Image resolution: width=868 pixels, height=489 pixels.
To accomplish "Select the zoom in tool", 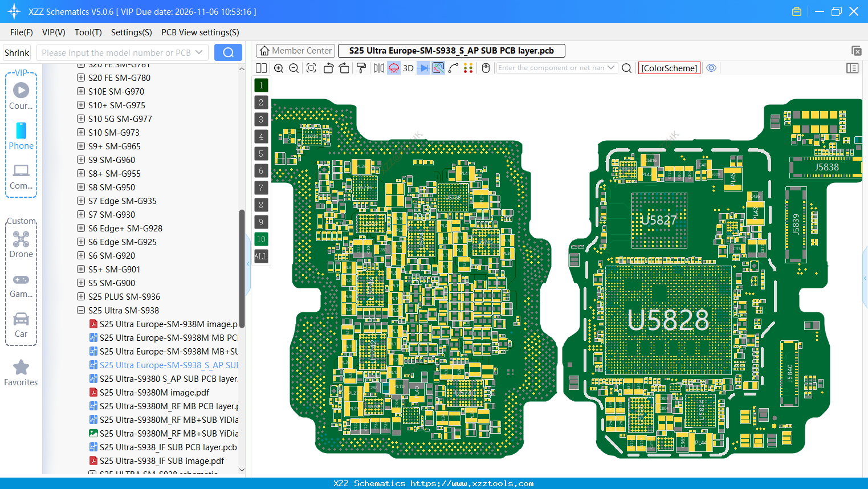I will pos(279,68).
